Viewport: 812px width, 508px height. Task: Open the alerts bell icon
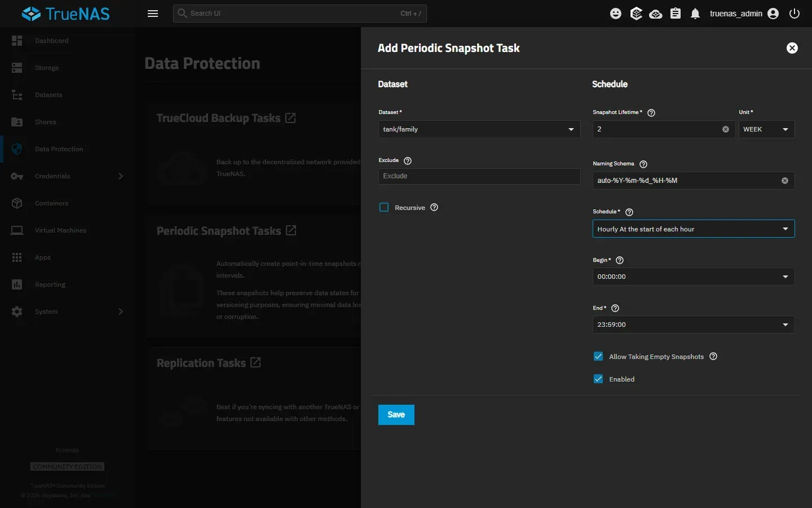tap(695, 14)
